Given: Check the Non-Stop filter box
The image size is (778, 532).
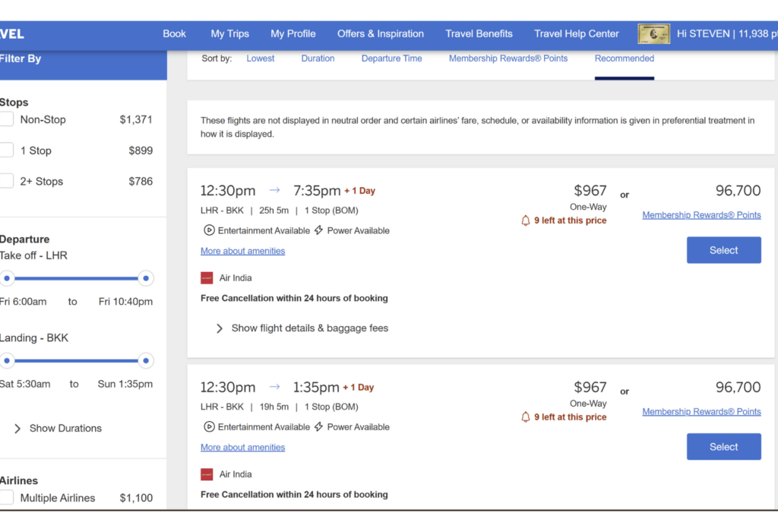Looking at the screenshot, I should [6, 119].
